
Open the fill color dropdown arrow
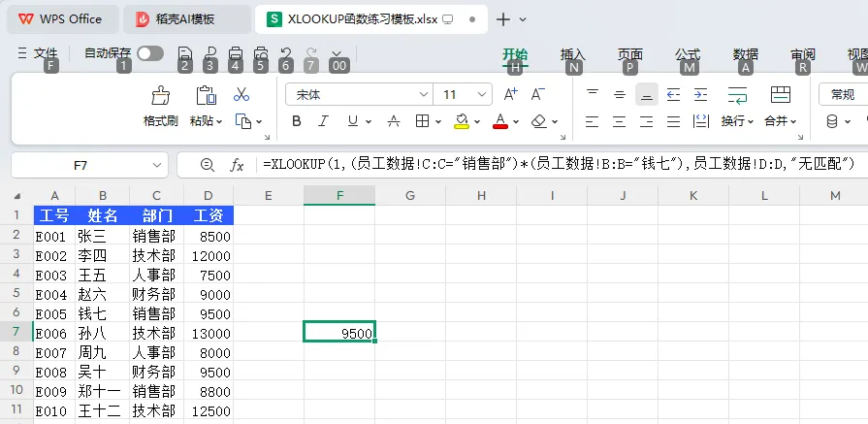coord(476,122)
